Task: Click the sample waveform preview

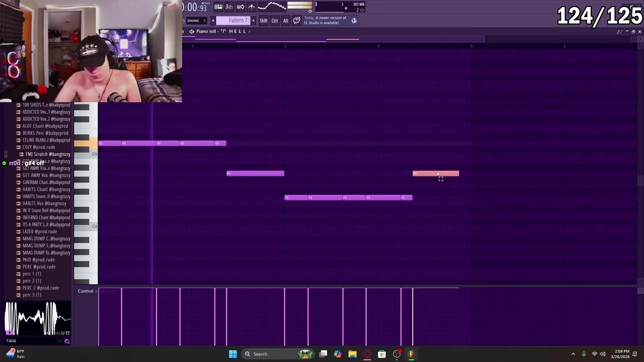Action: tap(38, 318)
